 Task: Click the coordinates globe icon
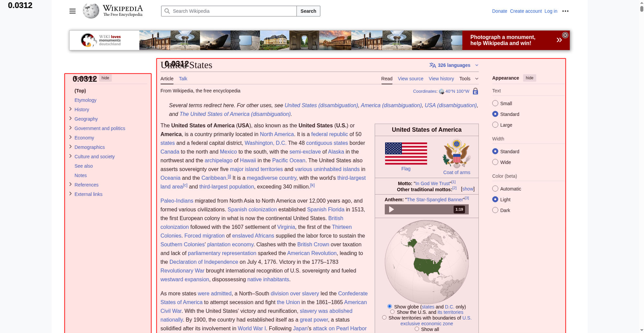coord(441,91)
